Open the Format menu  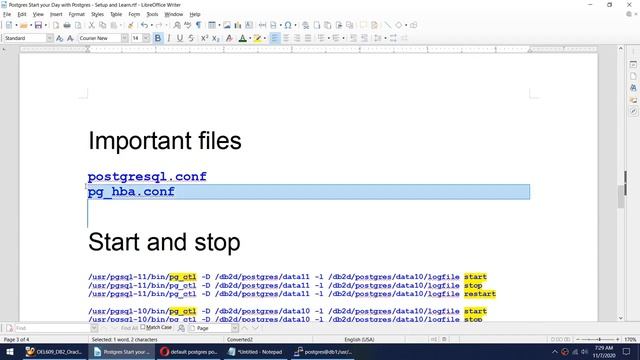76,14
